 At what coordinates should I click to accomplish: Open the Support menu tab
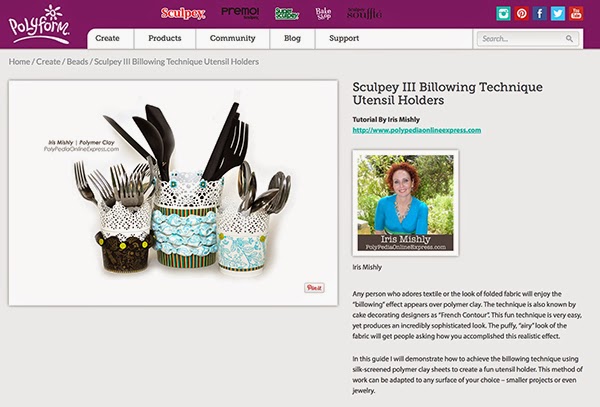point(344,39)
